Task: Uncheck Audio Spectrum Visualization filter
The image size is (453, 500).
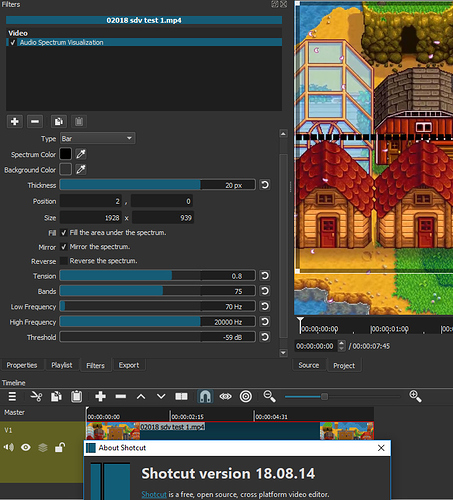Action: coord(13,42)
